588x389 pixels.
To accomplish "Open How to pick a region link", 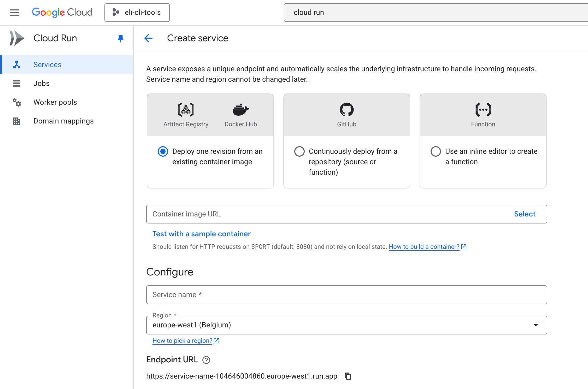I will coord(182,341).
